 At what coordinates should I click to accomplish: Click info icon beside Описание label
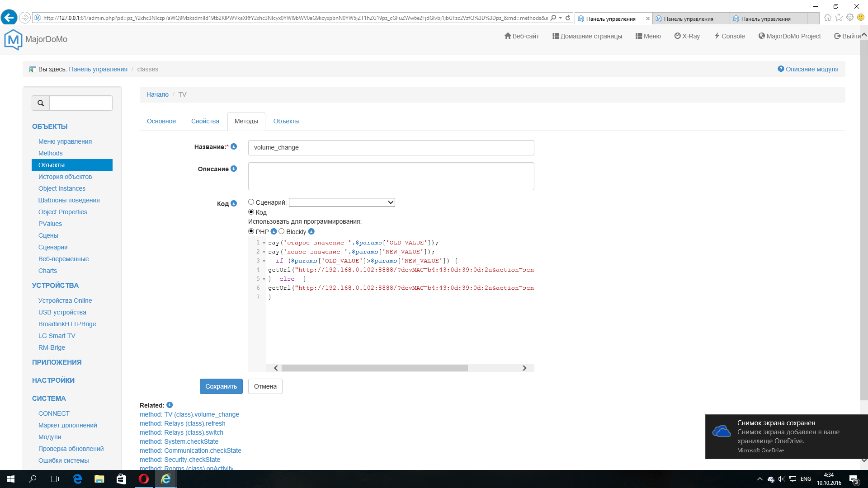234,169
